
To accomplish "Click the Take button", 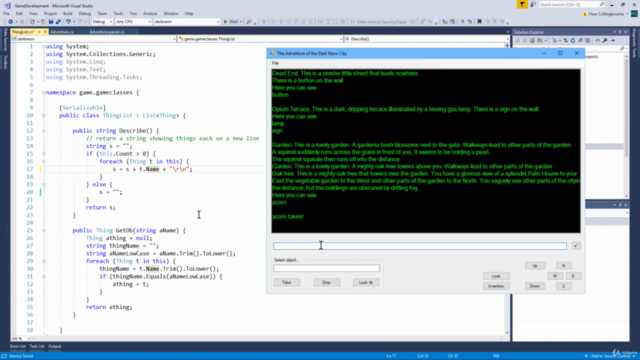I will tap(287, 282).
